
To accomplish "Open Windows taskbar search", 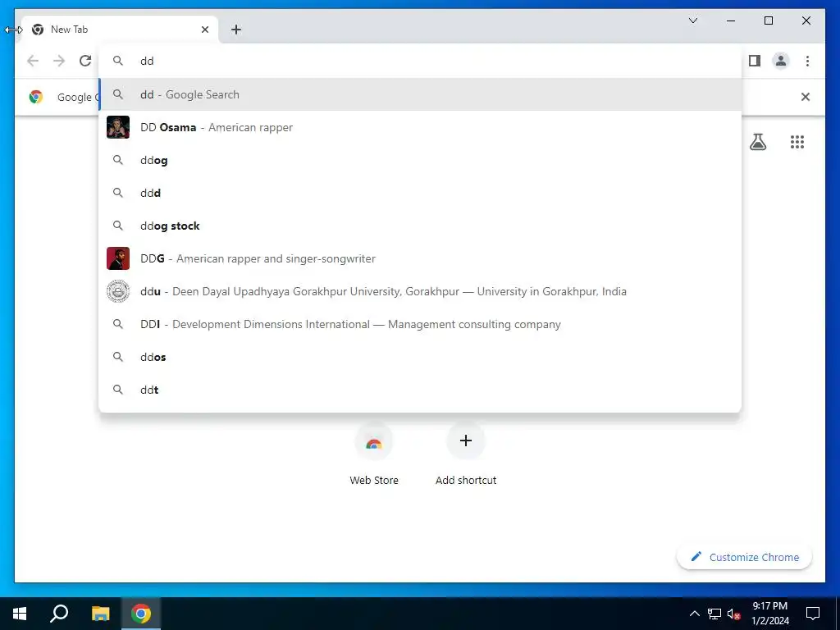I will (x=59, y=614).
